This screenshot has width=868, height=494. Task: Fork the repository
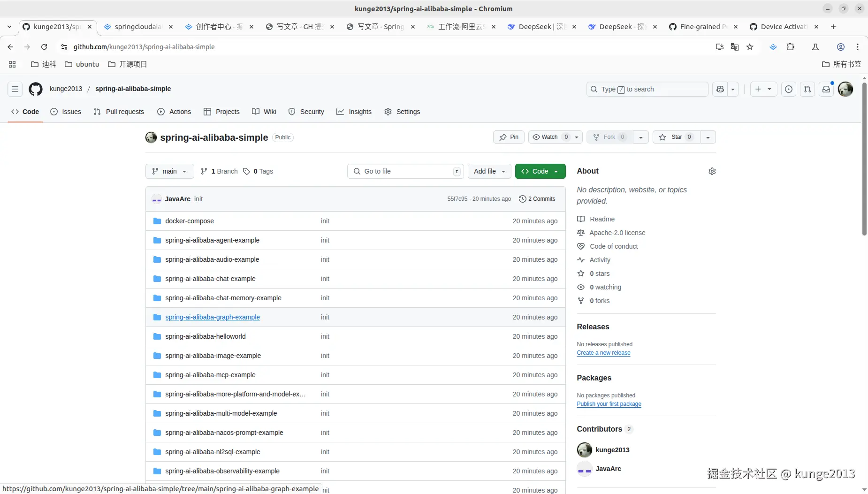[x=609, y=137]
